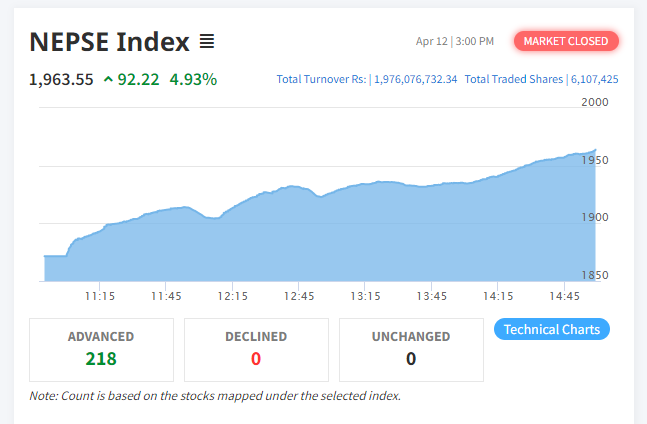Click the 92.22 point change value

coord(138,79)
